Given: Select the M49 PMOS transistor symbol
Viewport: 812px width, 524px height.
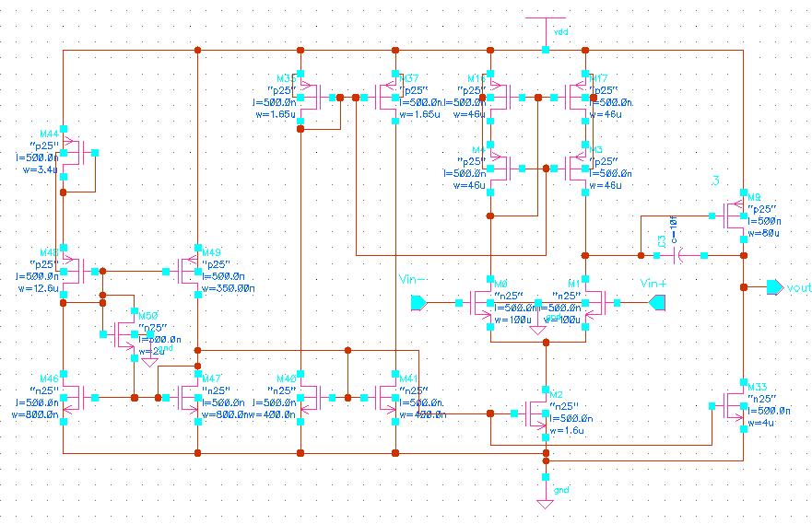Looking at the screenshot, I should point(183,271).
